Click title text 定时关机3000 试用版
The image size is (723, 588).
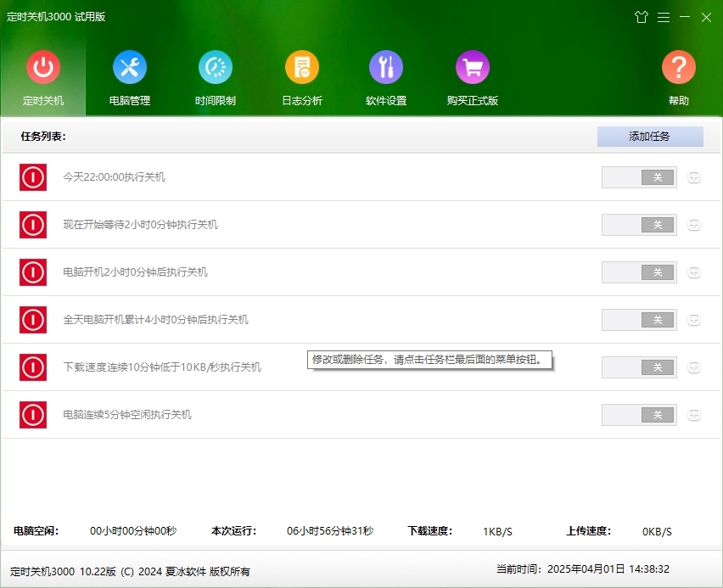(x=56, y=17)
